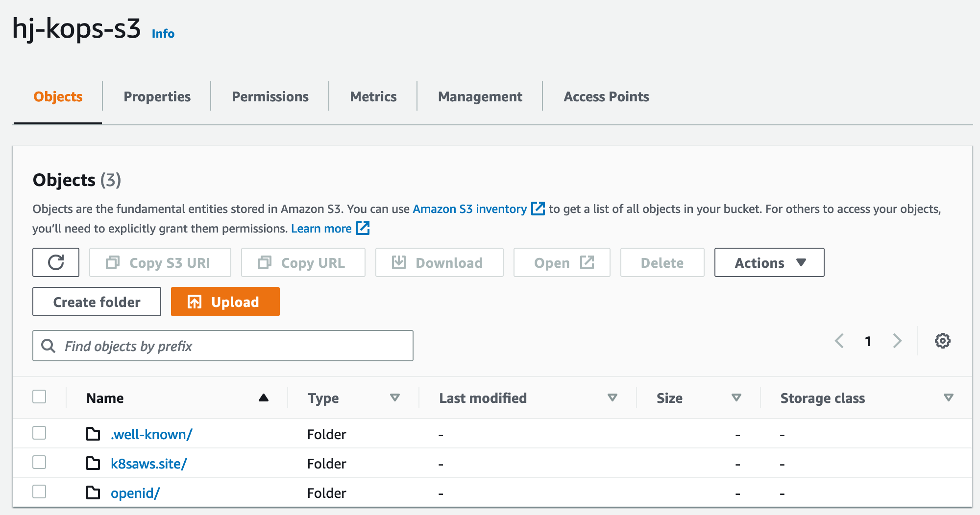Switch to the Objects tab
The image size is (980, 515).
coord(58,97)
